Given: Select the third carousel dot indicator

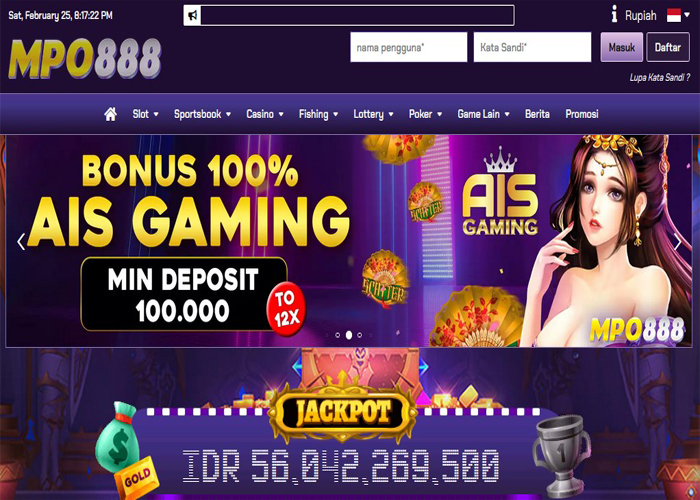Looking at the screenshot, I should (x=360, y=335).
